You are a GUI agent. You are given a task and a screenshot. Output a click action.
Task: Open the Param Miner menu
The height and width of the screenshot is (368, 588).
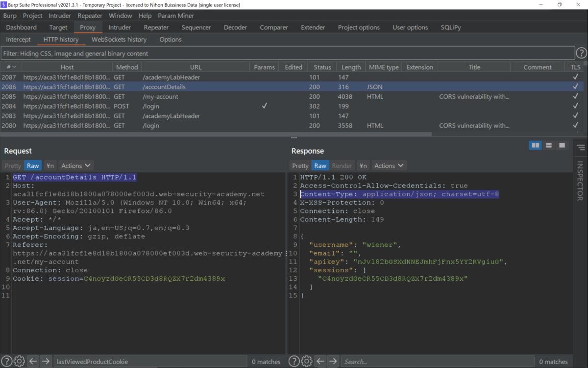coord(176,16)
